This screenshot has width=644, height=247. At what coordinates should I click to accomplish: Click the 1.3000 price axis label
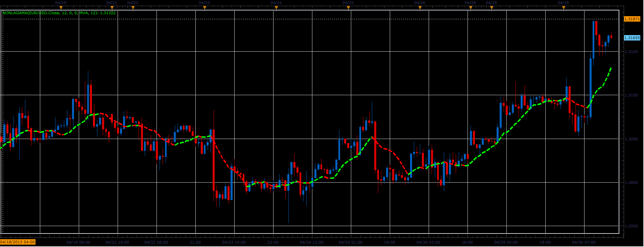pyautogui.click(x=631, y=183)
